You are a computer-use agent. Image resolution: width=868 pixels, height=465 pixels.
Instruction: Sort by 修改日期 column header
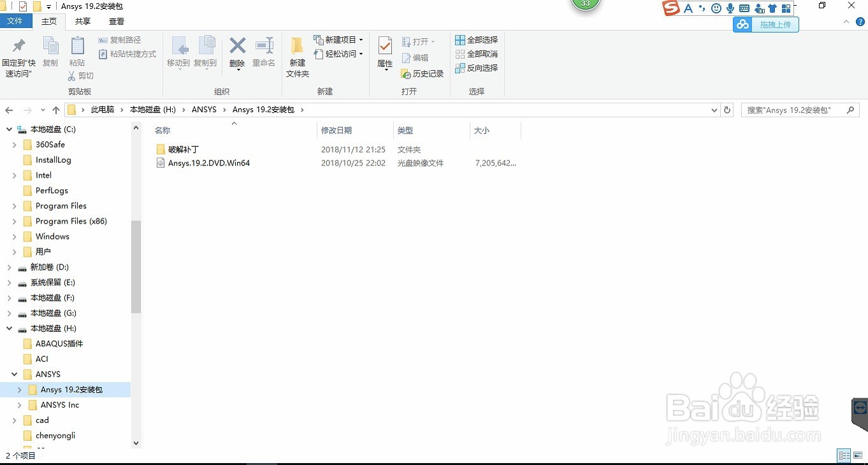pyautogui.click(x=355, y=131)
